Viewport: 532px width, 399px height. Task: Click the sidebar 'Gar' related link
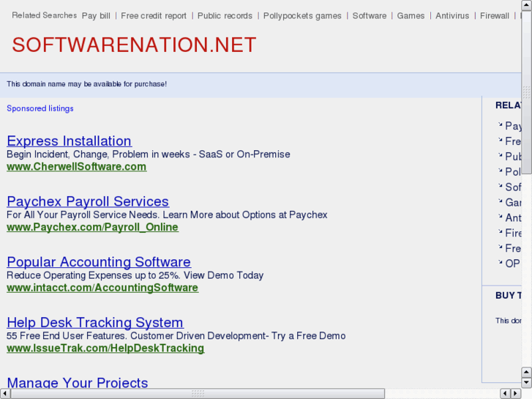pyautogui.click(x=513, y=202)
